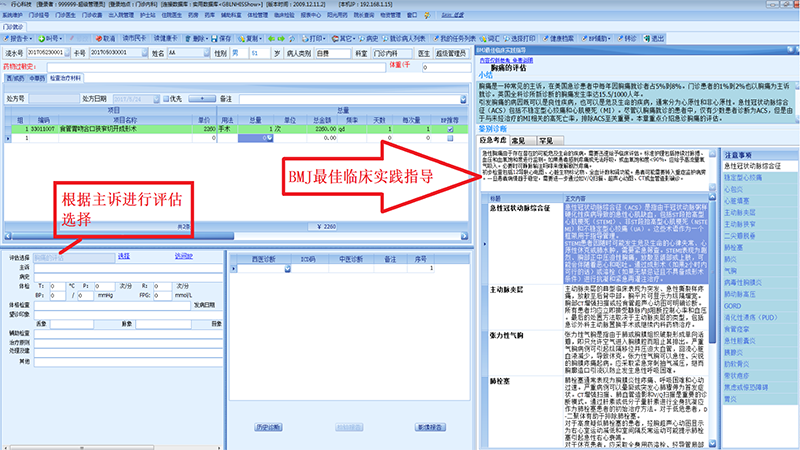Click the link under BMJ panel title

click(x=506, y=60)
